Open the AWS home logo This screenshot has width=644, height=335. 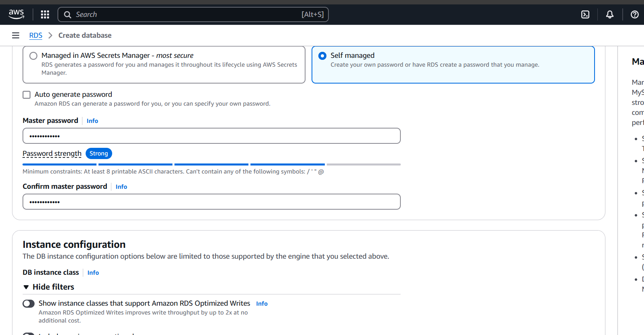pos(16,14)
